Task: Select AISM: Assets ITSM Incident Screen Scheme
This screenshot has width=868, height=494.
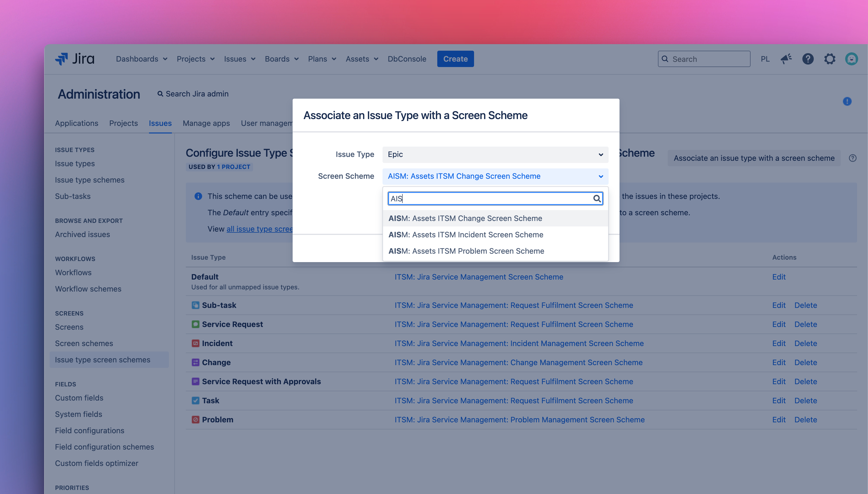Action: (x=466, y=235)
